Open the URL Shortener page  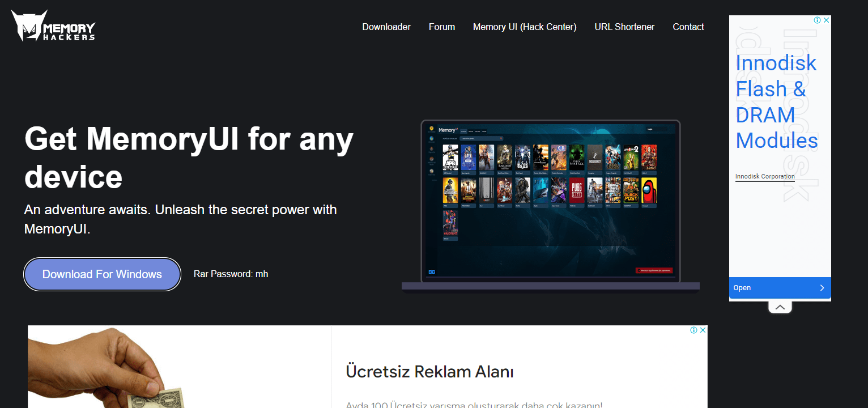pyautogui.click(x=624, y=27)
